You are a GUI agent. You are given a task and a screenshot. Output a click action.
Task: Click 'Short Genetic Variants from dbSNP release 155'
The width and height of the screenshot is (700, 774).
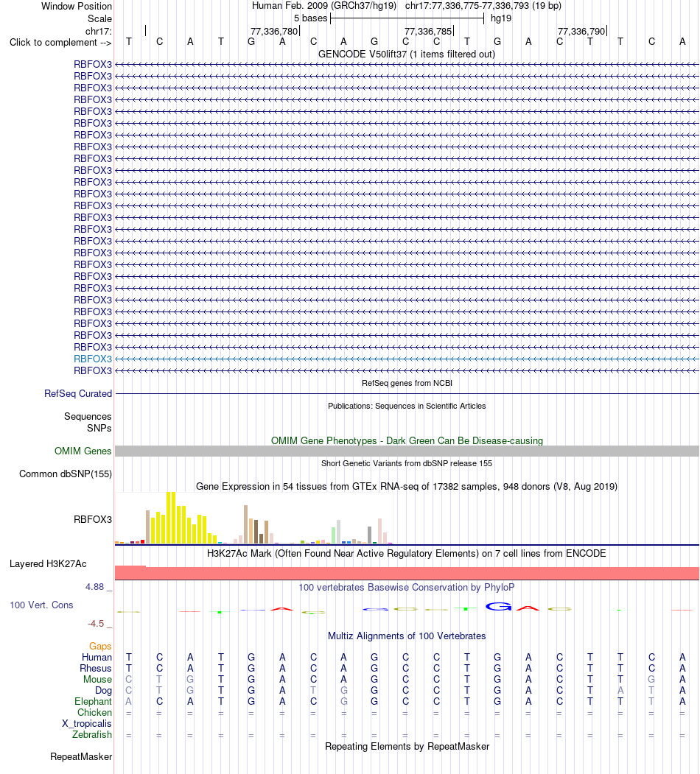407,463
